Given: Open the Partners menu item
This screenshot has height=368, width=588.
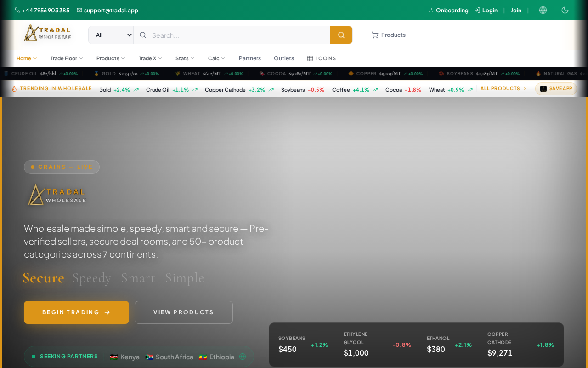Looking at the screenshot, I should tap(249, 58).
